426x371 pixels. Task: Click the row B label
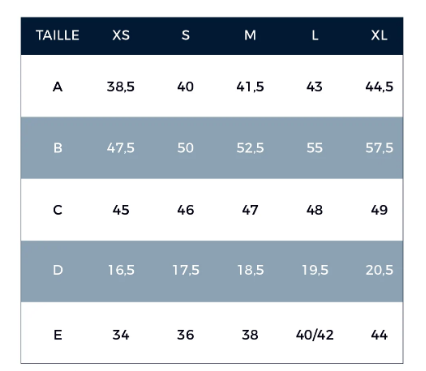click(x=58, y=148)
